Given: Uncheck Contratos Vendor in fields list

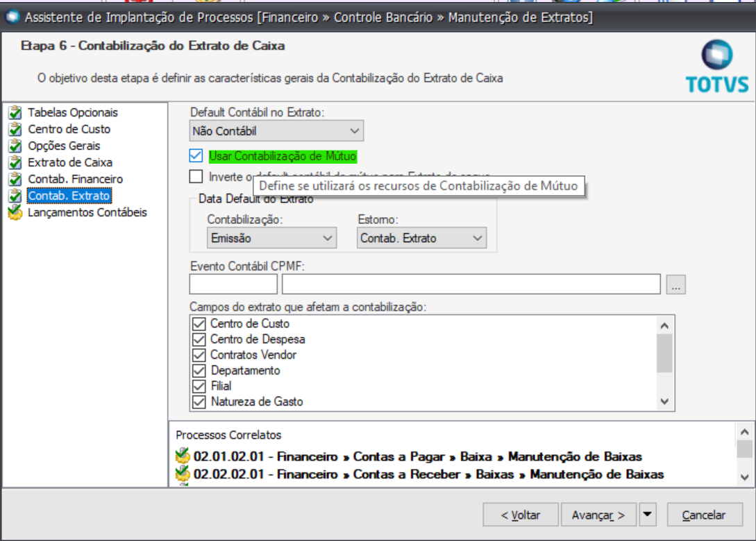Looking at the screenshot, I should tap(199, 355).
